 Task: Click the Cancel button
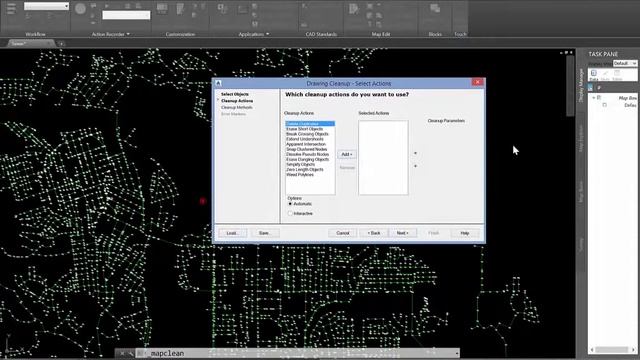click(x=343, y=233)
